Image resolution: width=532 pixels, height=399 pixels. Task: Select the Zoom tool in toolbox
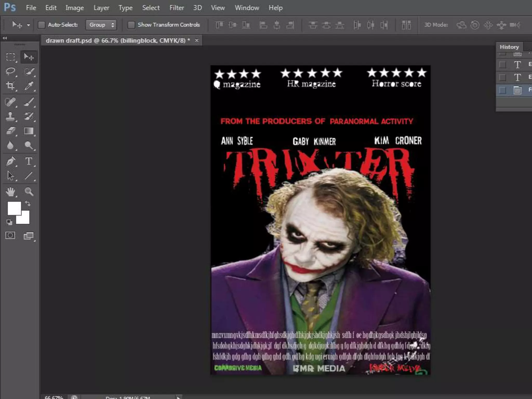[x=29, y=192]
